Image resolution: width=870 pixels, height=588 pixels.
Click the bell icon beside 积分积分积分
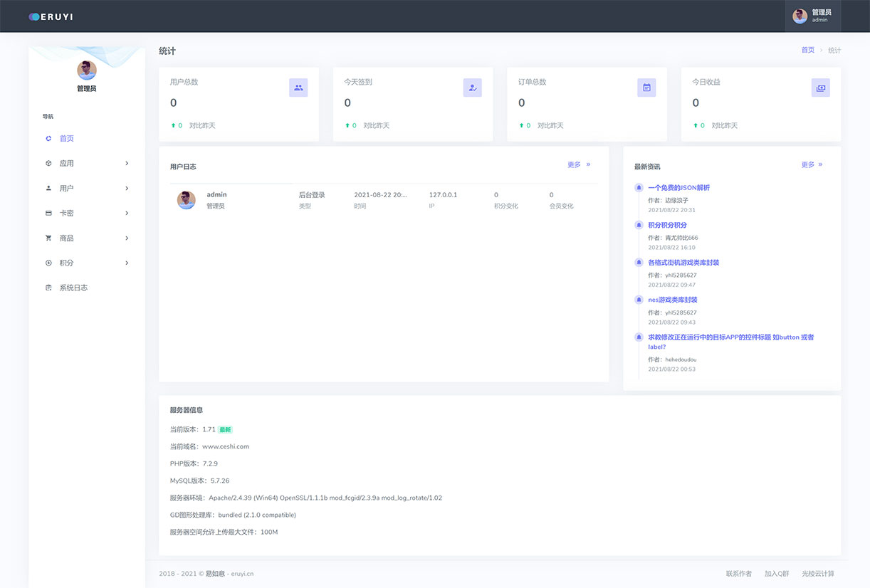(x=639, y=225)
